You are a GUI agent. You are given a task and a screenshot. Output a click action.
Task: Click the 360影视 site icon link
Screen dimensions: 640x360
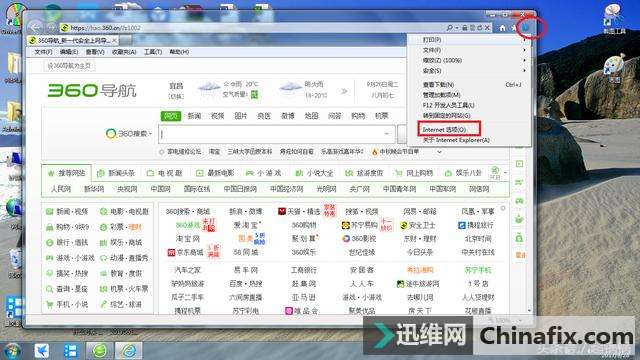pyautogui.click(x=346, y=238)
